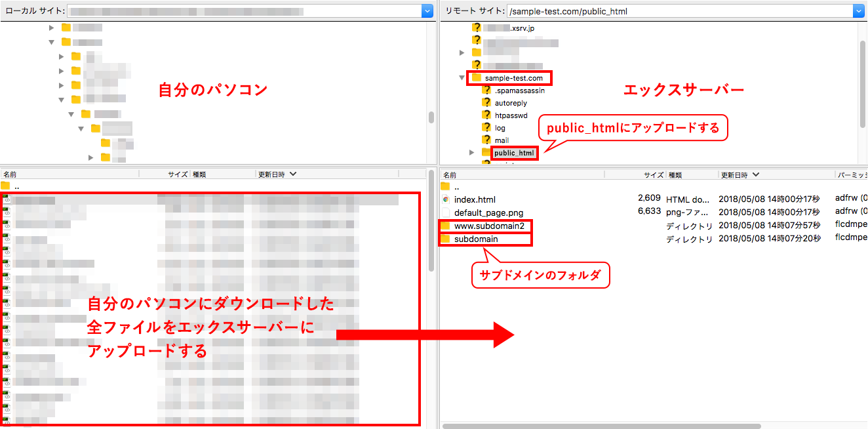Click the subdomain folder icon in file list

coord(446,239)
